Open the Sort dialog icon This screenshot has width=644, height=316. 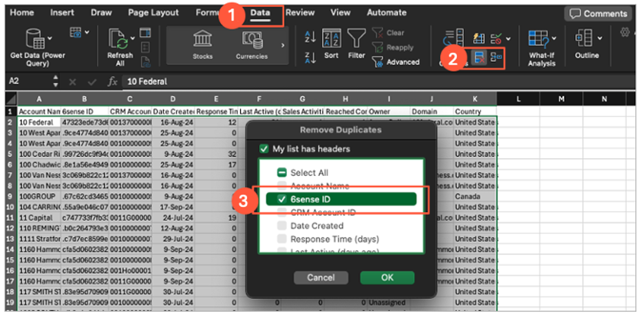[x=332, y=39]
